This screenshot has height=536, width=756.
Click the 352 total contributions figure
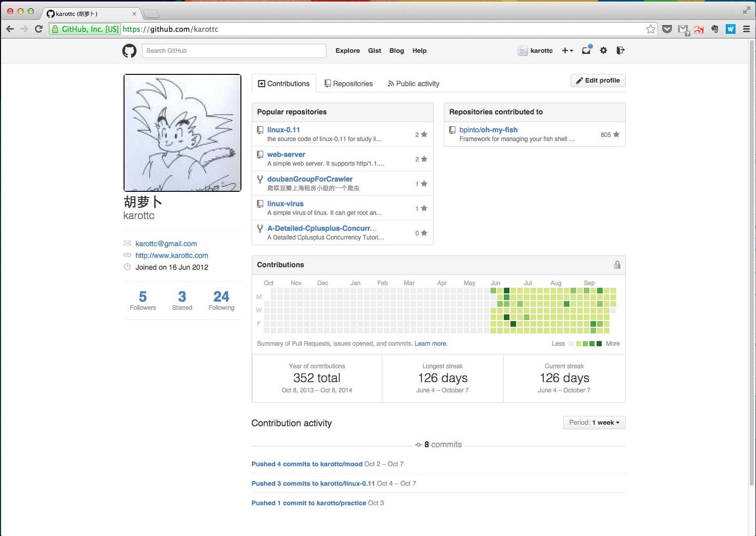click(x=317, y=378)
